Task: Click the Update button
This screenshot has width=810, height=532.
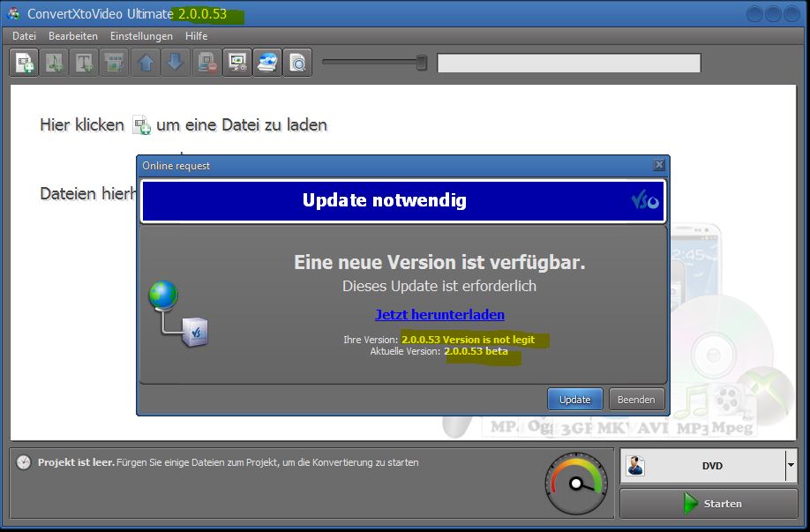Action: pos(575,400)
